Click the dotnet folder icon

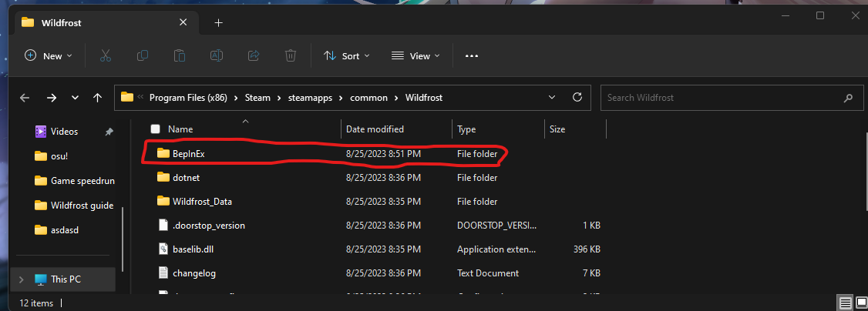[163, 177]
